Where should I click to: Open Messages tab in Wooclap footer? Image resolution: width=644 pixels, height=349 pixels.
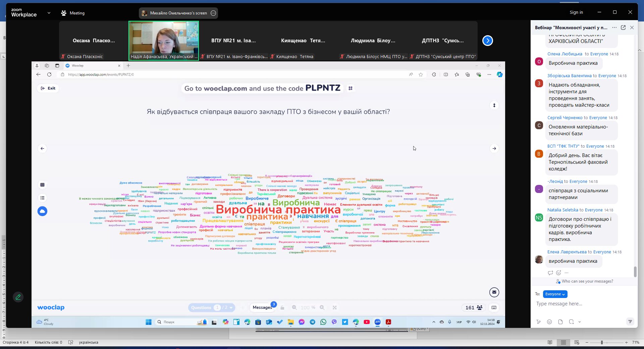click(x=262, y=307)
